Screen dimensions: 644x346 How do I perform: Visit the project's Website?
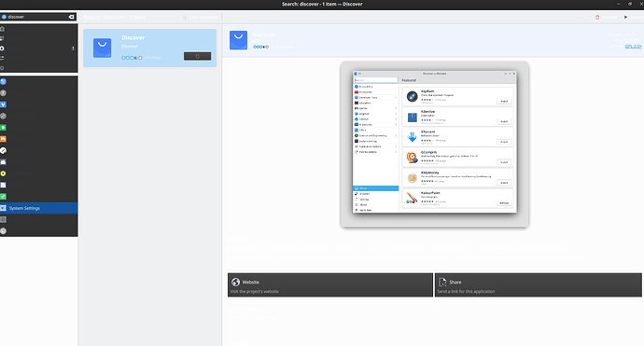click(330, 284)
